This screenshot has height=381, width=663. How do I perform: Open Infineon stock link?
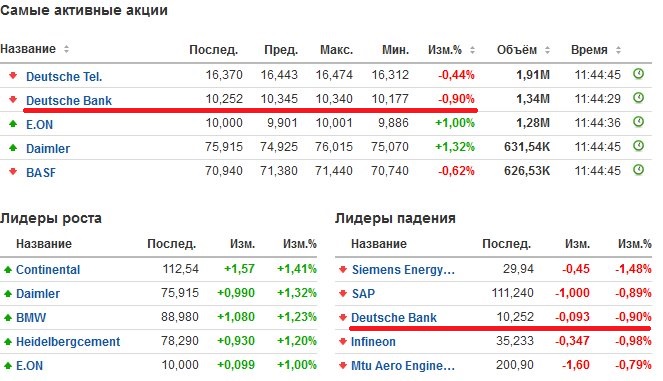(x=373, y=342)
